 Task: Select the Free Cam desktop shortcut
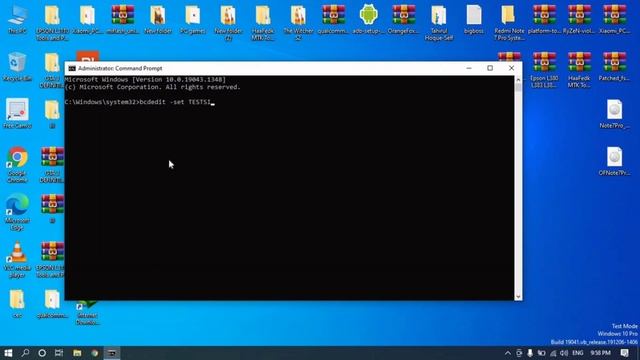(x=17, y=114)
